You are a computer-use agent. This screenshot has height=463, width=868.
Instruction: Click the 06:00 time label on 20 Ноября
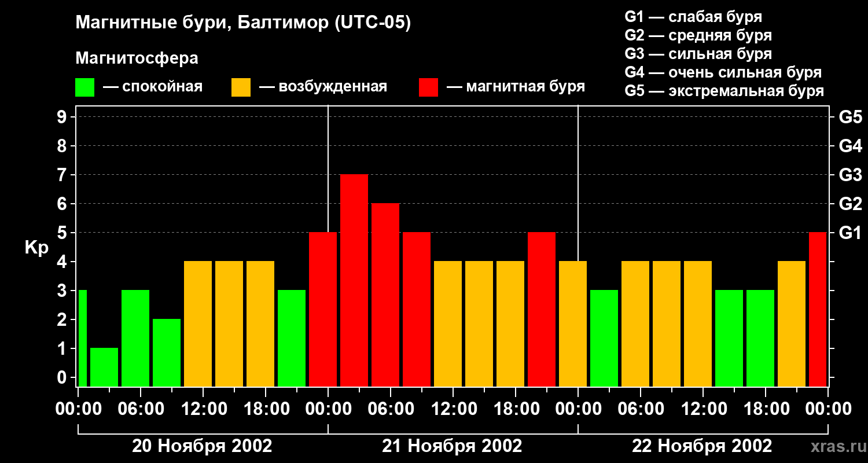click(x=141, y=409)
